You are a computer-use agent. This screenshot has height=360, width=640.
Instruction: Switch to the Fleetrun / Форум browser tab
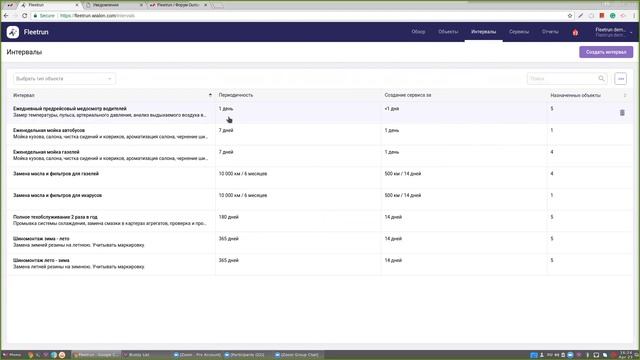[178, 5]
